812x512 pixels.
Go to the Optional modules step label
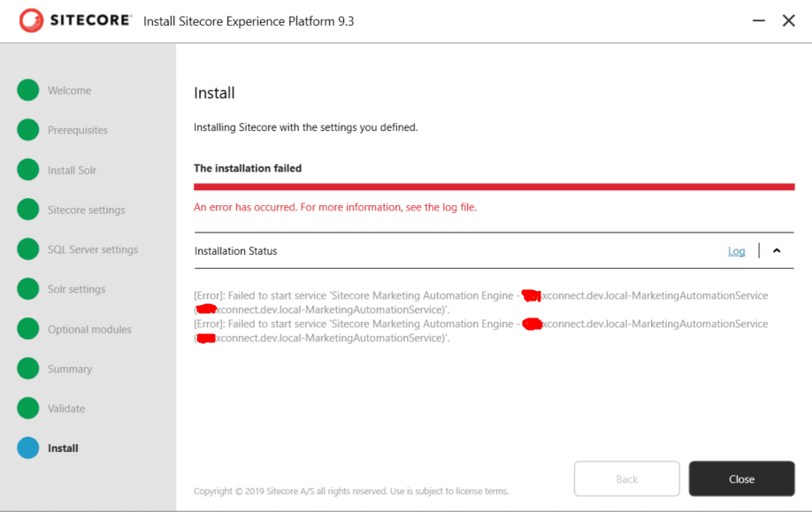coord(89,329)
